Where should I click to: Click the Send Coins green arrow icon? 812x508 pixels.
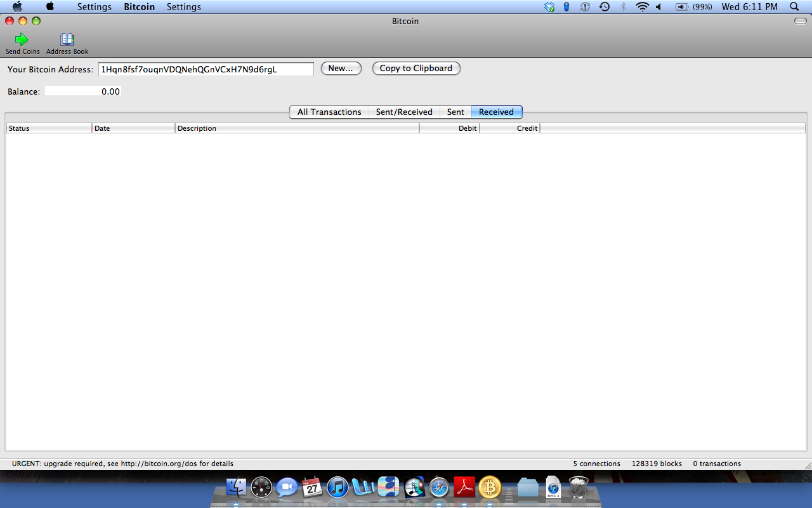[x=22, y=39]
